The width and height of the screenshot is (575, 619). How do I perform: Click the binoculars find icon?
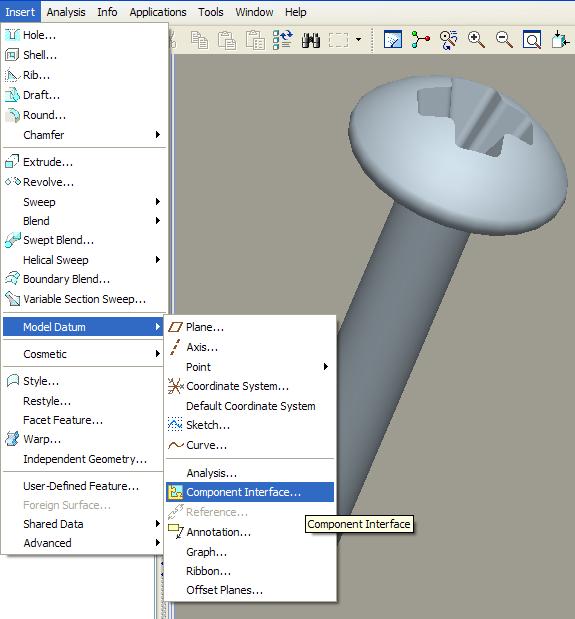coord(311,40)
